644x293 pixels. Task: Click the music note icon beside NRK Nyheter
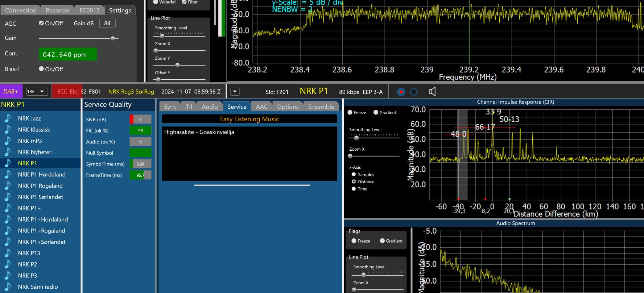pyautogui.click(x=8, y=152)
